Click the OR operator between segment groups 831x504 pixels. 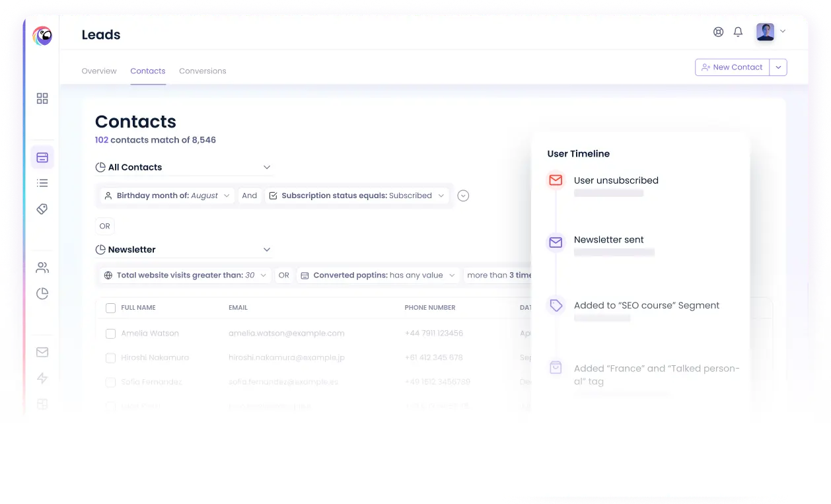pos(105,226)
